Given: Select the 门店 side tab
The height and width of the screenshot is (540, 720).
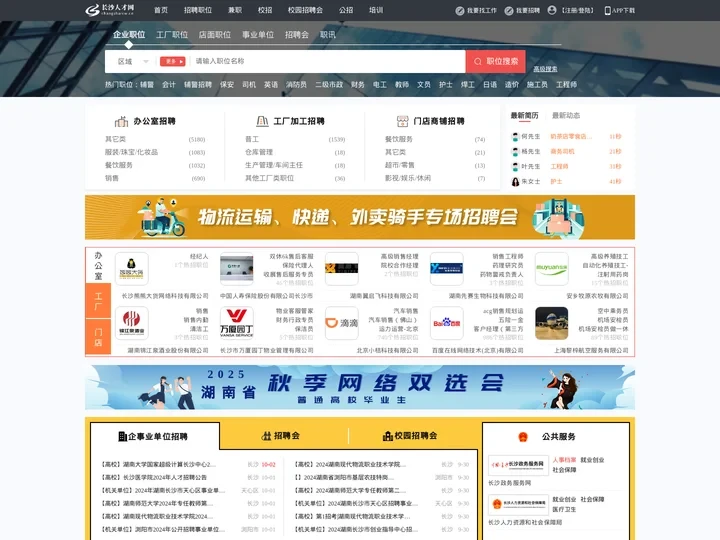Looking at the screenshot, I should point(98,338).
